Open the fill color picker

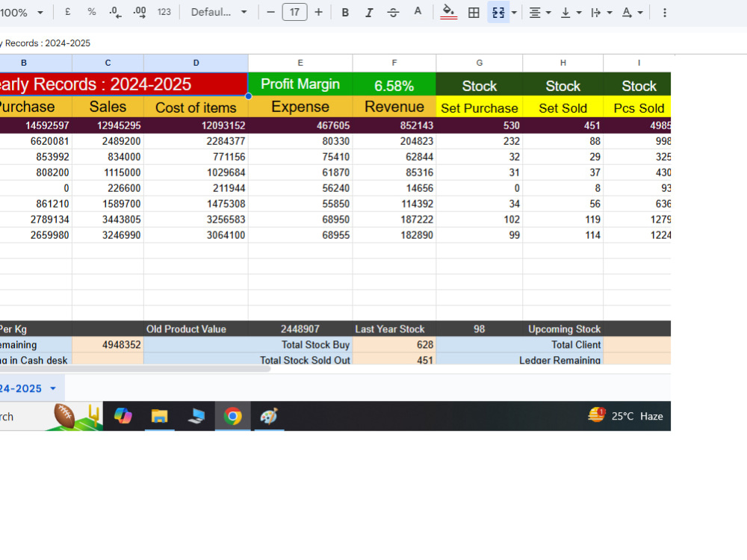tap(448, 13)
